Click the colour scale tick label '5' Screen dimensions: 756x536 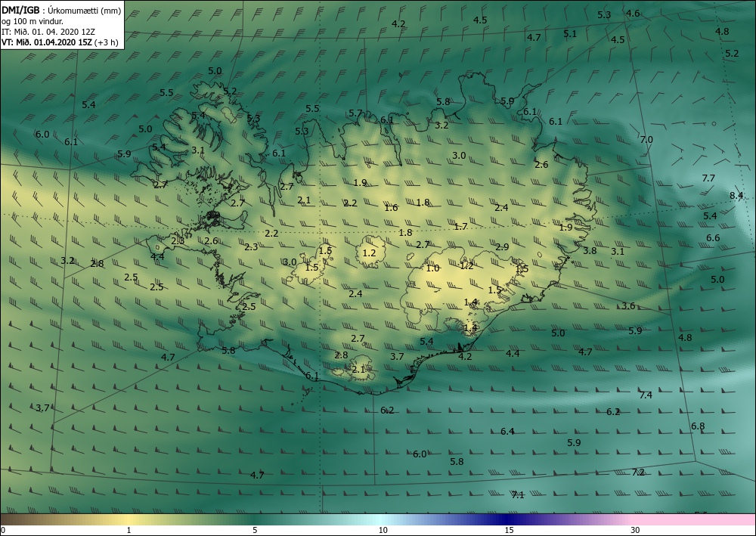tap(255, 531)
